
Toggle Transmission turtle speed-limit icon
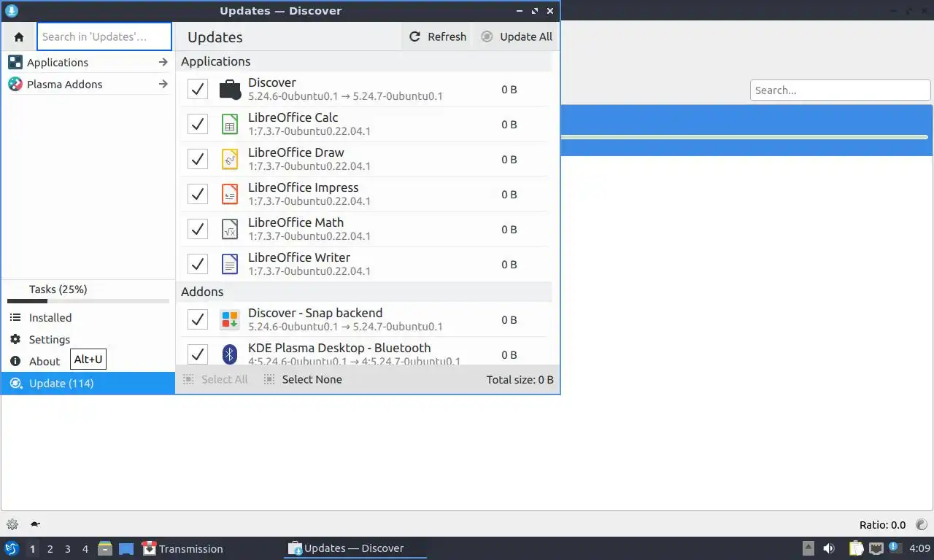click(34, 524)
